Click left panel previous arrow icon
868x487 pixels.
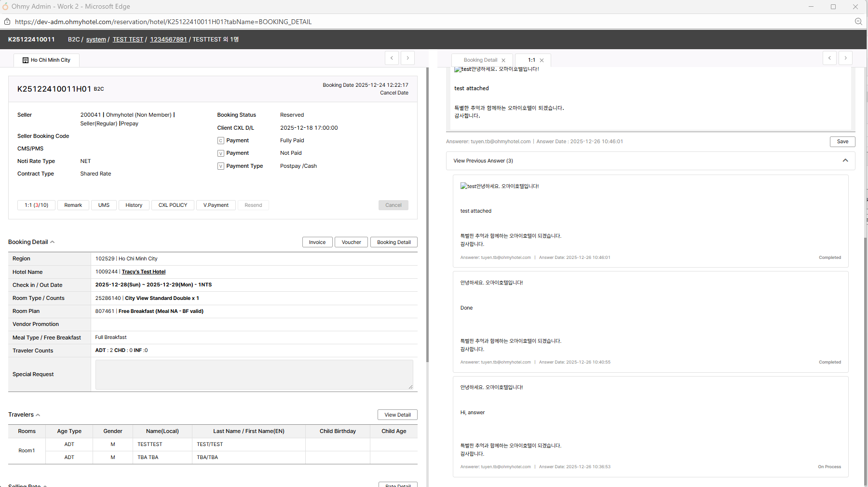392,58
